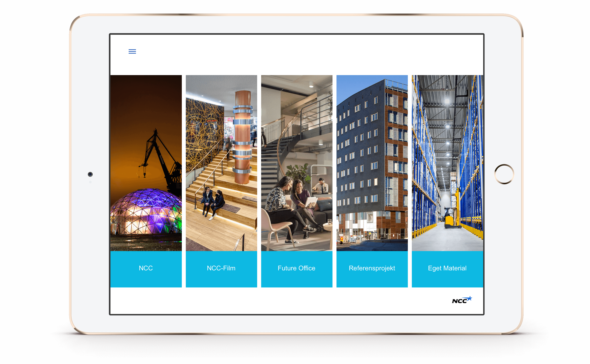Open the NCC-Film category button
This screenshot has height=364, width=590.
(x=221, y=269)
